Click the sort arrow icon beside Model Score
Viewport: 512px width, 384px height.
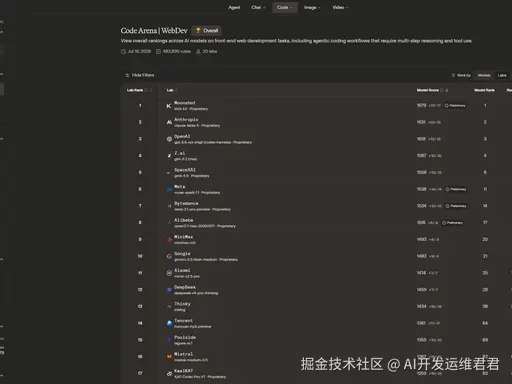(x=447, y=90)
